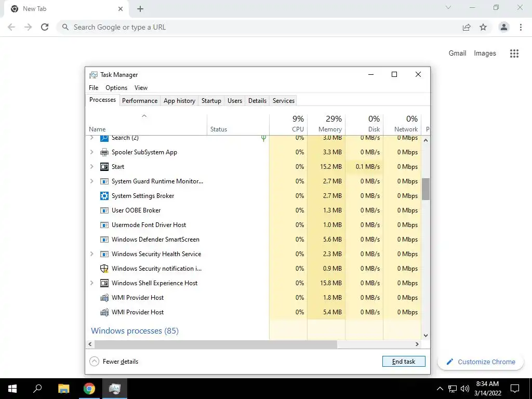Click the Task Manager title bar icon
Viewport: 532px width, 399px height.
click(93, 75)
